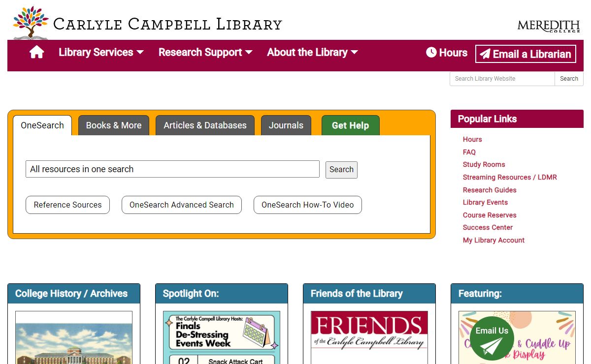Open the Study Rooms link

click(x=484, y=164)
